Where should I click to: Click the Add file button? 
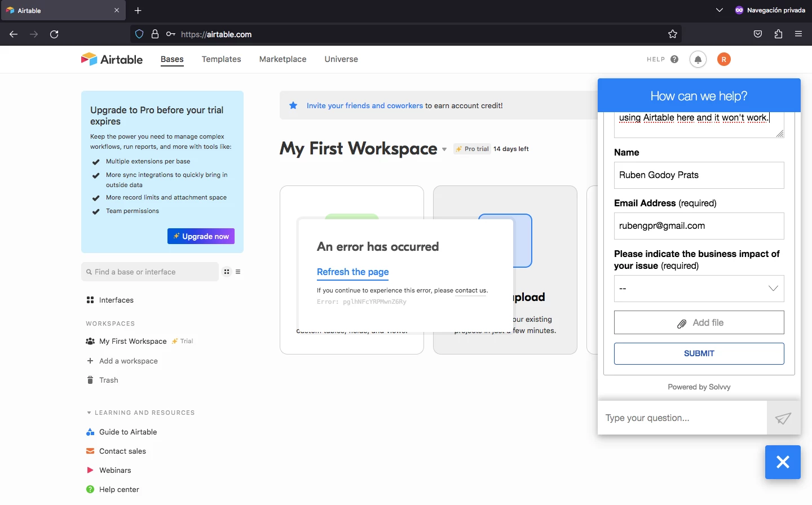tap(699, 323)
